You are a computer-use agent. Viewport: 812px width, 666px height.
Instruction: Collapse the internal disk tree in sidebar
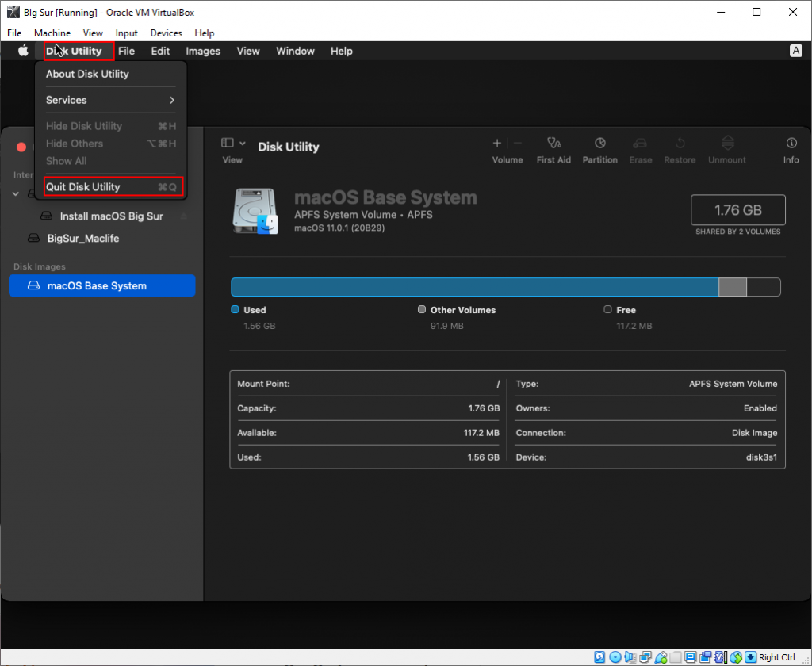[x=15, y=193]
